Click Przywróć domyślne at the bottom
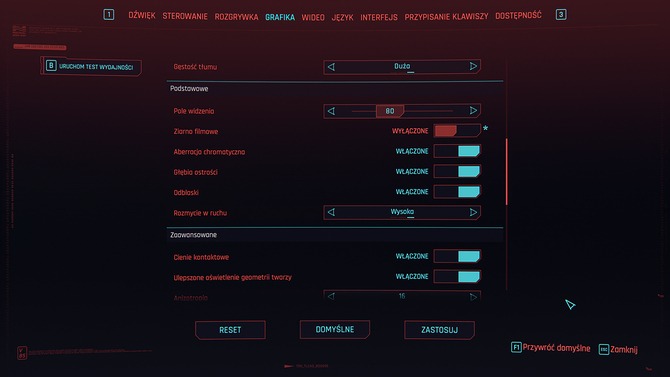 (556, 348)
